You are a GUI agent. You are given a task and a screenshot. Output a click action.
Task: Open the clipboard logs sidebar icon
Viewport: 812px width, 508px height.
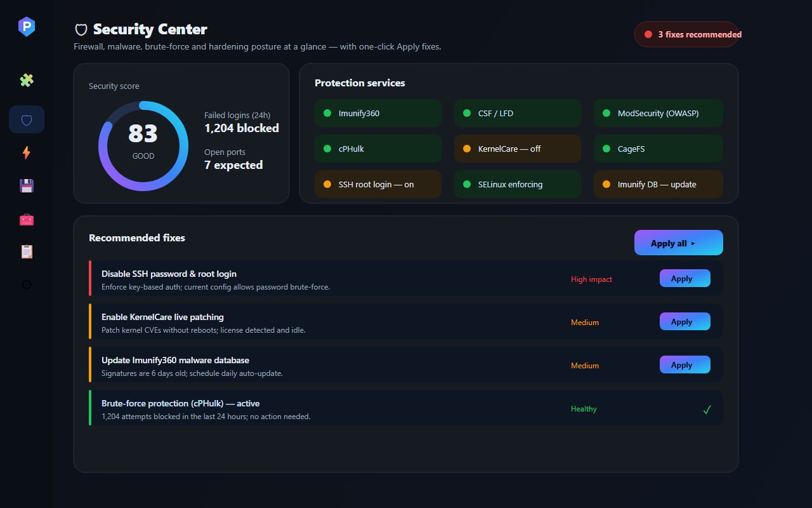pyautogui.click(x=27, y=251)
